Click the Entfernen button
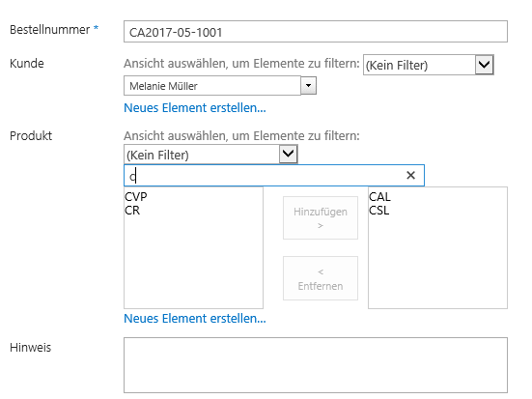 coord(321,278)
